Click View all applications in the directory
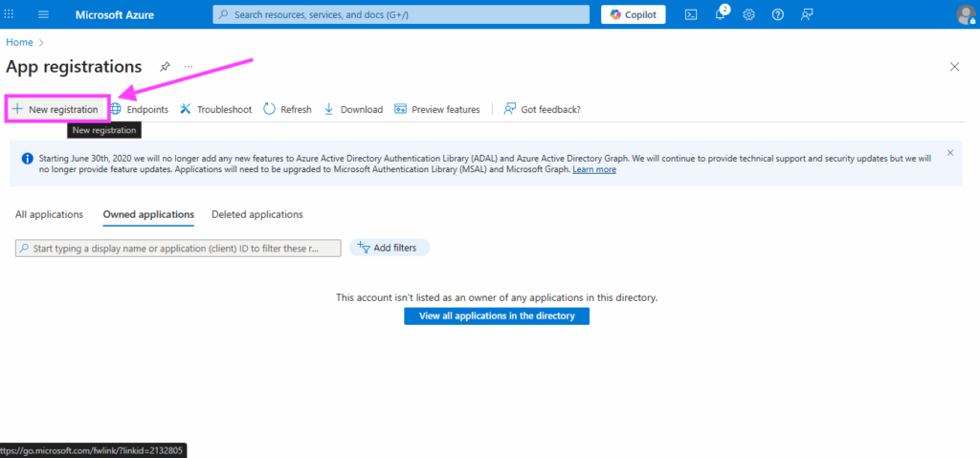The height and width of the screenshot is (458, 980). 496,316
